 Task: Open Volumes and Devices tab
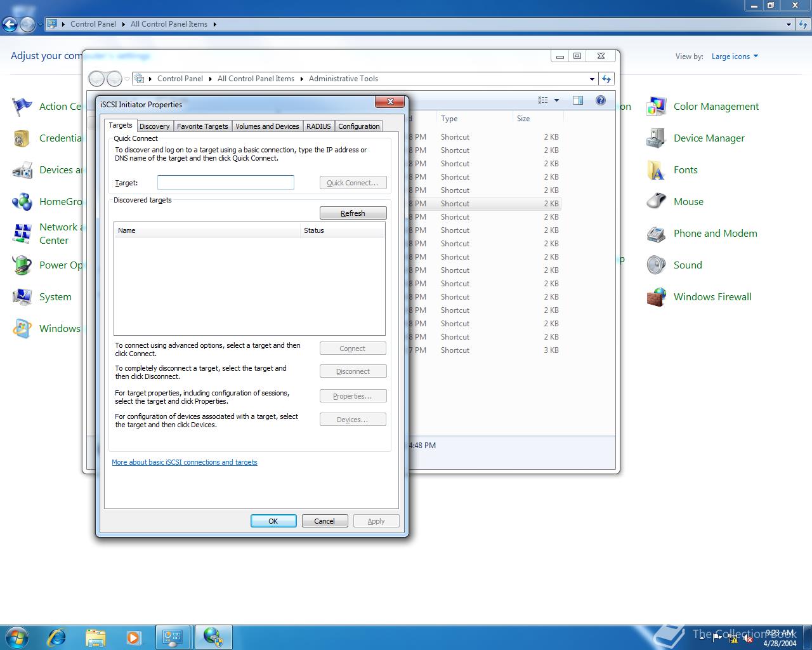click(267, 126)
